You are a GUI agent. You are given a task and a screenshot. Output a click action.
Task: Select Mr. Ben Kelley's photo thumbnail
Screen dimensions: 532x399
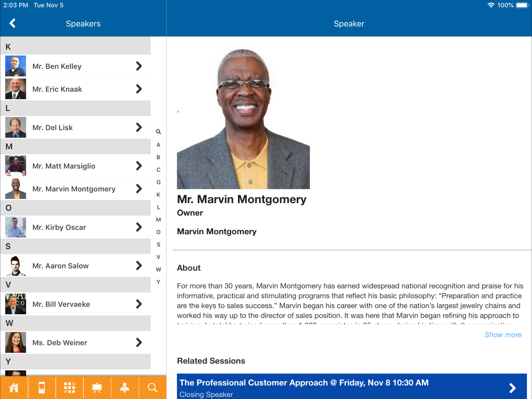coord(16,66)
